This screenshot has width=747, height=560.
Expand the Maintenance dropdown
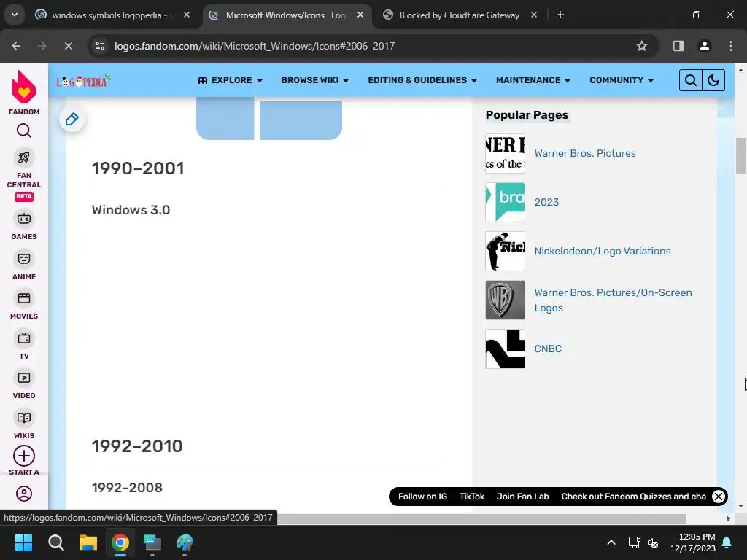coord(533,80)
